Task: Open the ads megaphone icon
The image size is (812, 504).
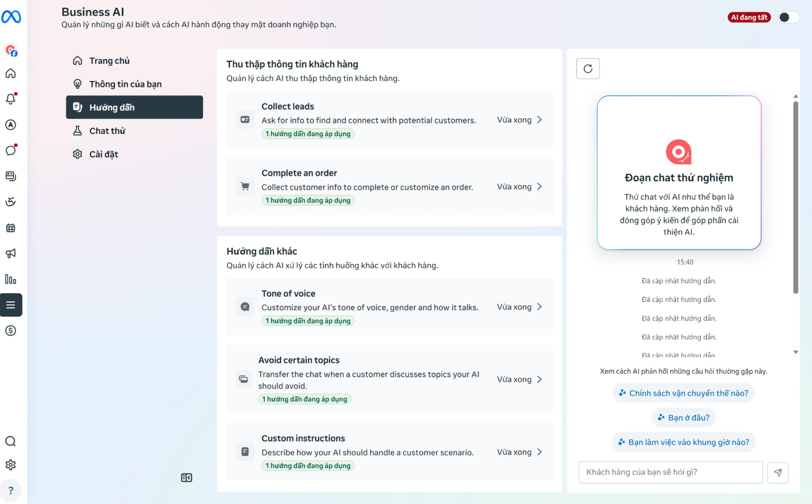Action: 11,253
